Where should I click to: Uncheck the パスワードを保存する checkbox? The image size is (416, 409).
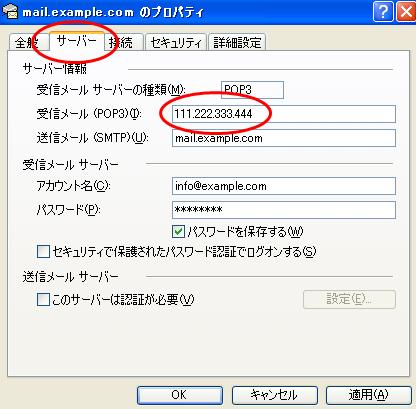(178, 231)
